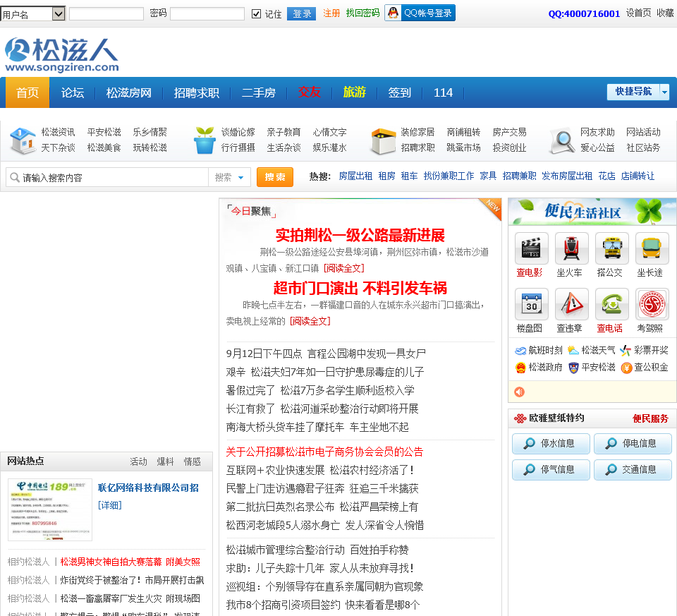Open the 签到 nav item
This screenshot has height=616, width=677.
399,93
